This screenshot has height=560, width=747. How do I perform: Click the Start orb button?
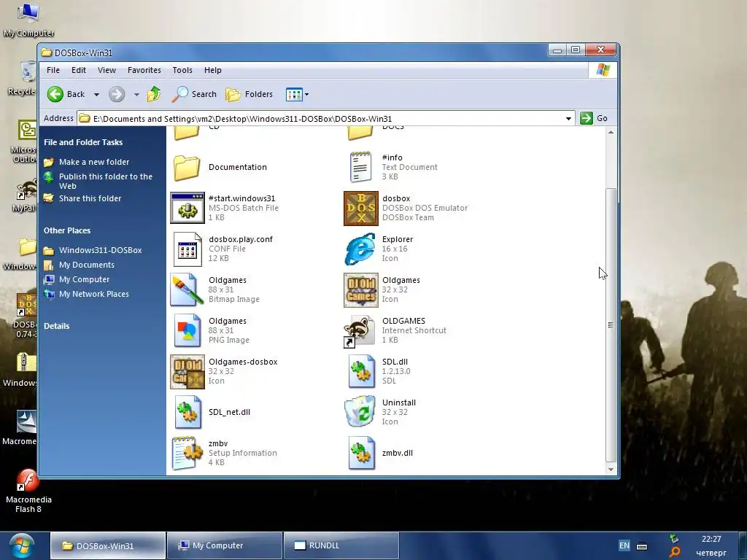21,546
